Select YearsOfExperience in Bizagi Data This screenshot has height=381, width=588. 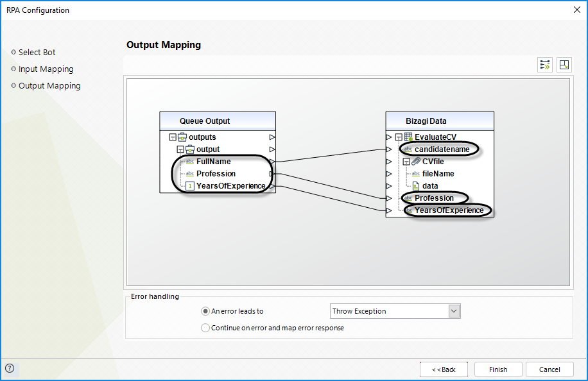coord(449,210)
